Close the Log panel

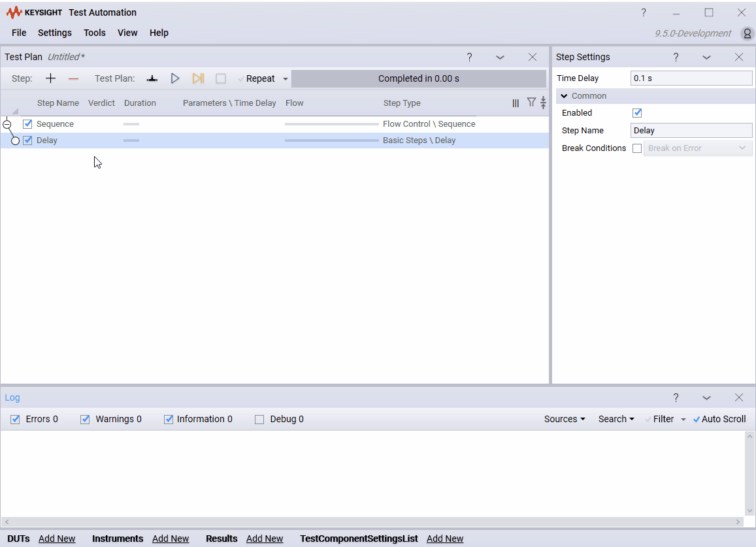point(738,397)
